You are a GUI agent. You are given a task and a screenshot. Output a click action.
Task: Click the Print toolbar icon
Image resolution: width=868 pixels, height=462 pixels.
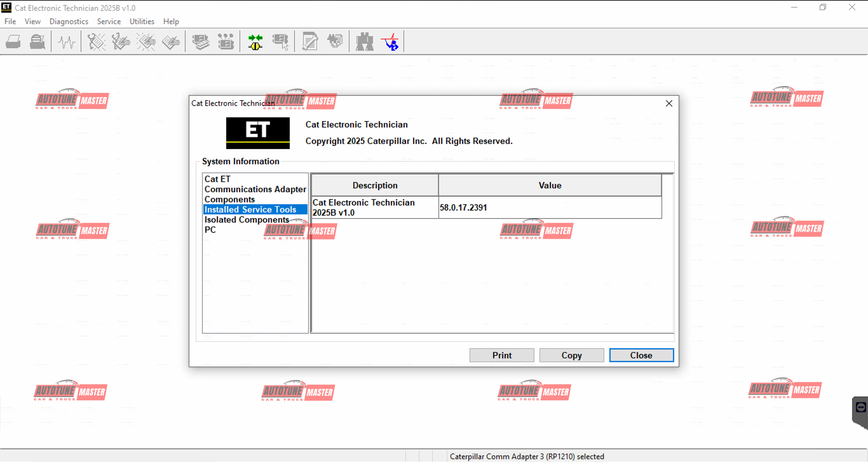13,42
